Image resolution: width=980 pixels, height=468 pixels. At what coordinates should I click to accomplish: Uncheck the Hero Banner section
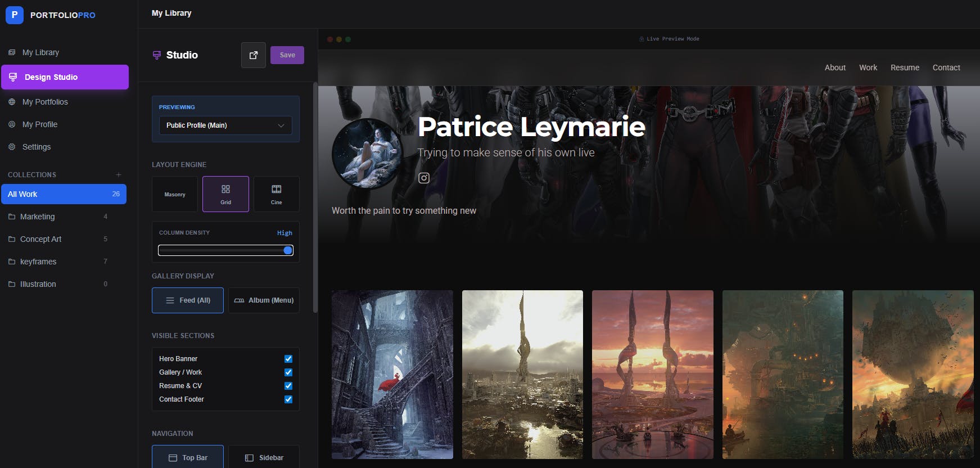point(288,359)
